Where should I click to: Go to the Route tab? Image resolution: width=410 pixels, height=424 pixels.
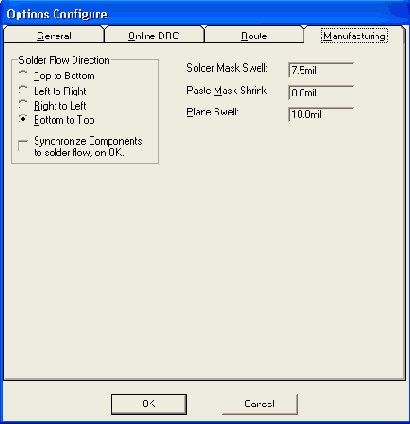click(254, 35)
